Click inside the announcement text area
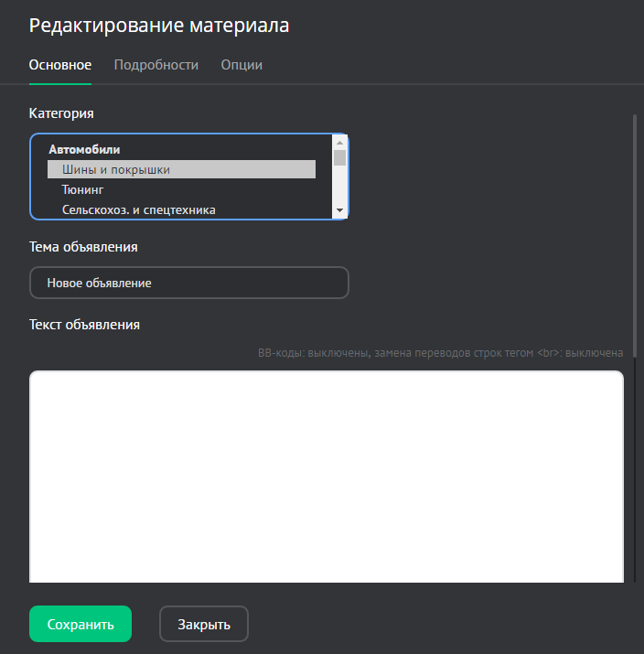 tap(327, 476)
